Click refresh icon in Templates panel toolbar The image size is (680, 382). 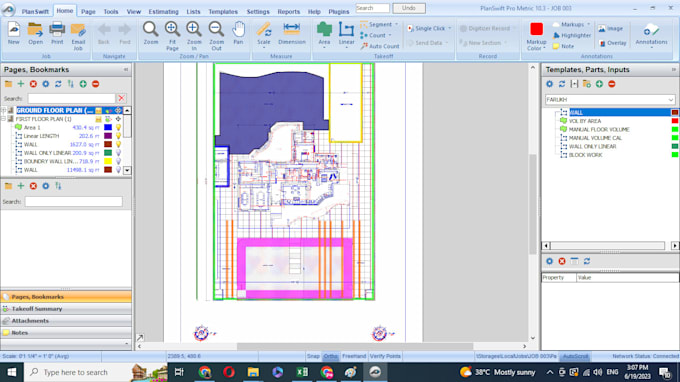tap(562, 84)
